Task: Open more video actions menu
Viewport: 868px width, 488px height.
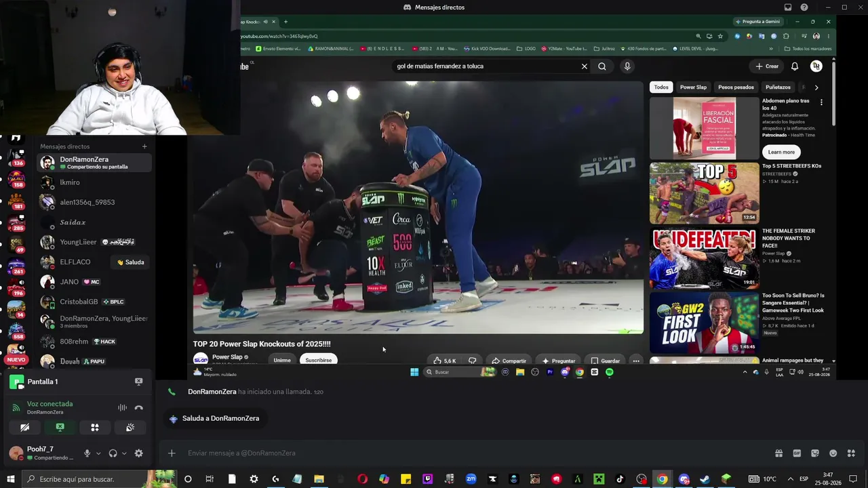Action: pos(636,361)
